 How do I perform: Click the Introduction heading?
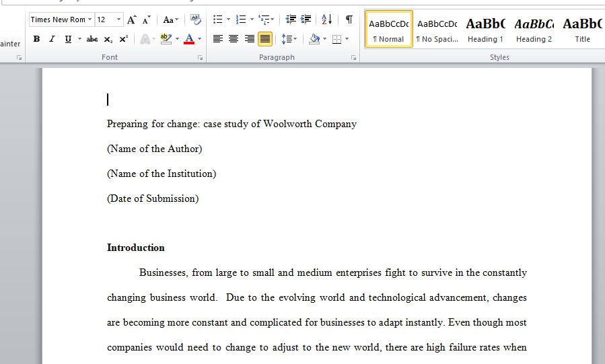click(136, 248)
